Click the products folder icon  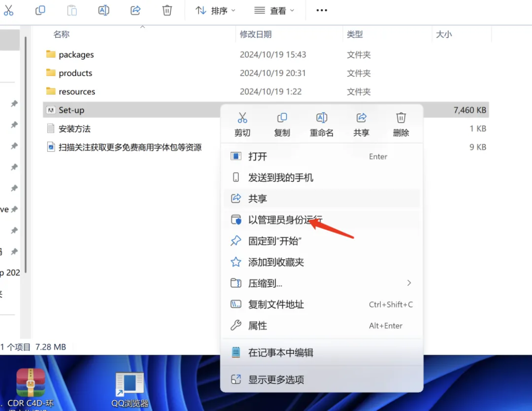(51, 73)
